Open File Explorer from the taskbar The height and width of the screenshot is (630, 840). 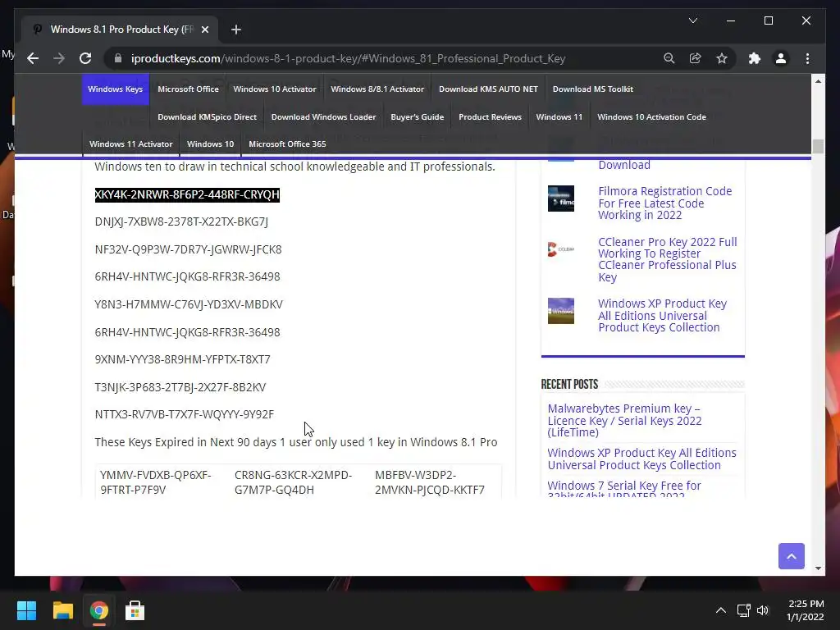click(62, 610)
